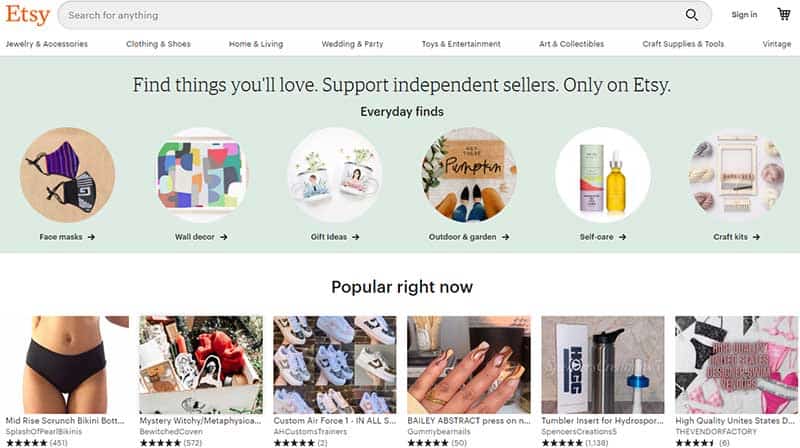Click the search magnifier icon
The image size is (800, 448).
pos(691,15)
